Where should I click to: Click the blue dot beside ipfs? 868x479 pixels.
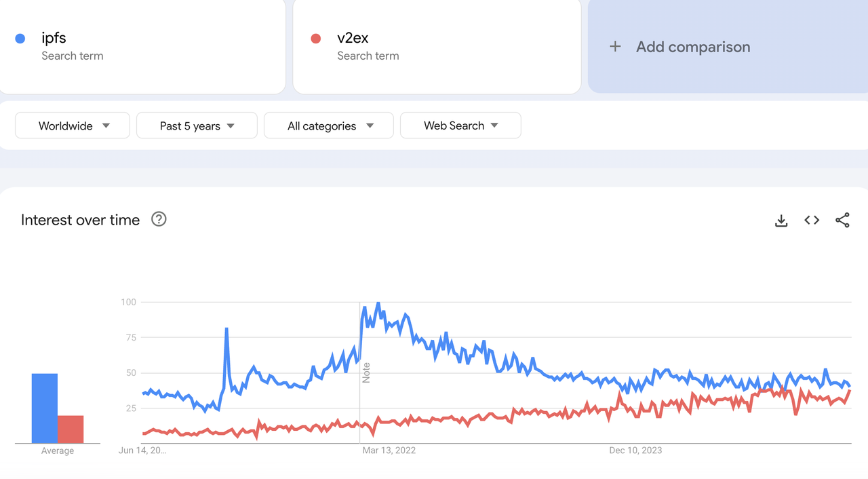pyautogui.click(x=20, y=39)
